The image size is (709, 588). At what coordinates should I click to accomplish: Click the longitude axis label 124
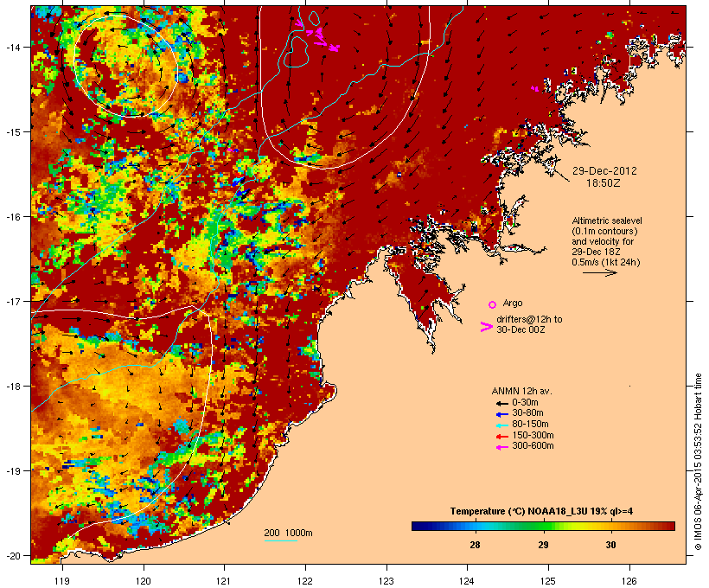[x=467, y=581]
